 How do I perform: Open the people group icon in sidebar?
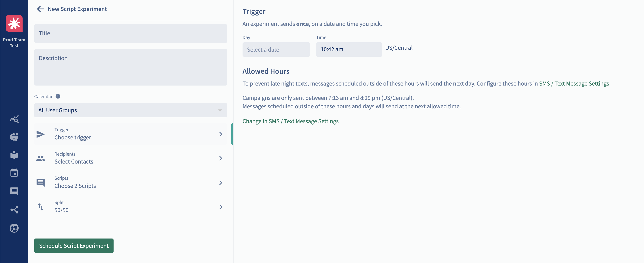(x=14, y=228)
